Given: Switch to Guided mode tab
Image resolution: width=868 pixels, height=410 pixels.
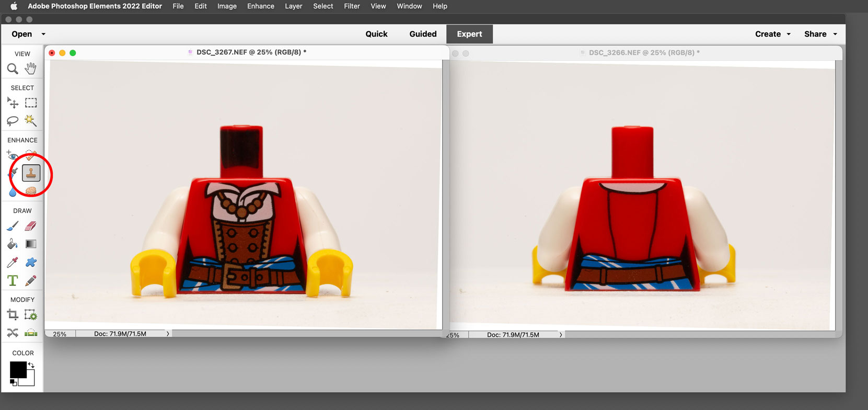Looking at the screenshot, I should click(x=423, y=34).
